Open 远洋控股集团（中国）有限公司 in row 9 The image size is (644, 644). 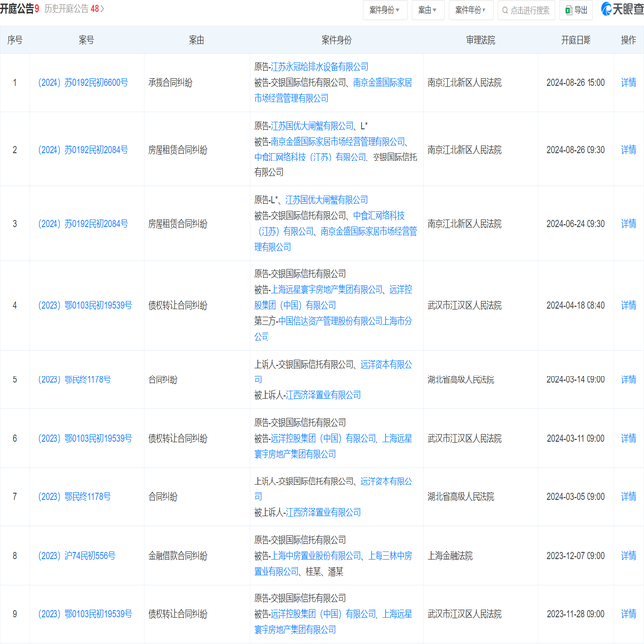coord(323,614)
